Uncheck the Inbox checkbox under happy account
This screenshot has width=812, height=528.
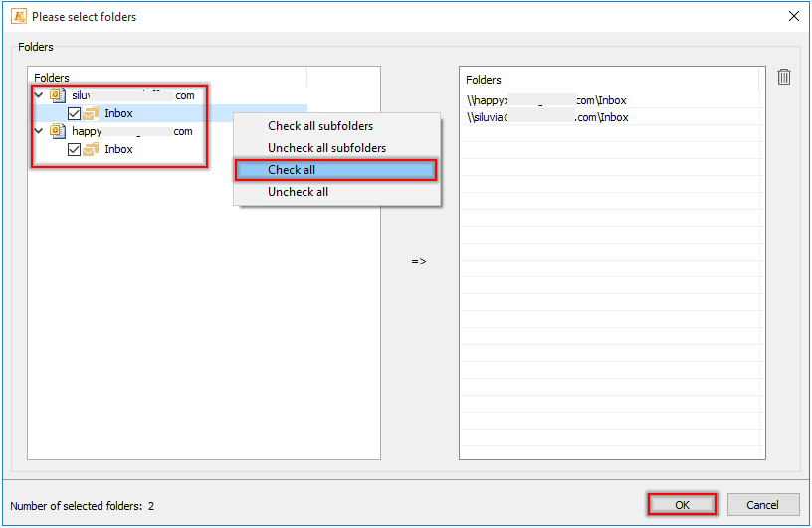tap(74, 149)
